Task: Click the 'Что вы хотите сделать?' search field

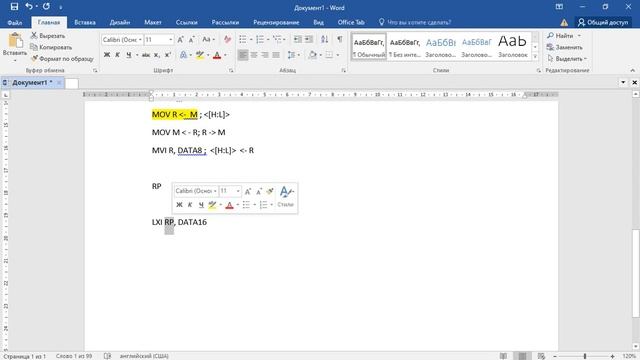Action: (x=419, y=22)
